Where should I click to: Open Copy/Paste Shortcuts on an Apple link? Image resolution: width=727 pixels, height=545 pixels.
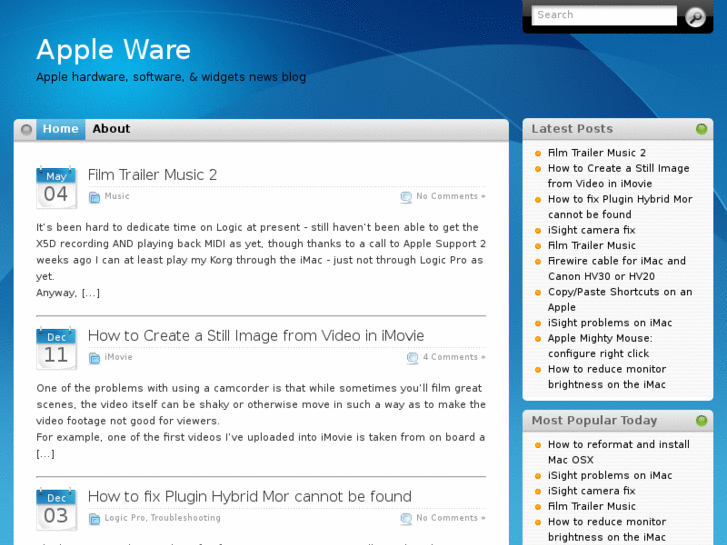pos(620,300)
